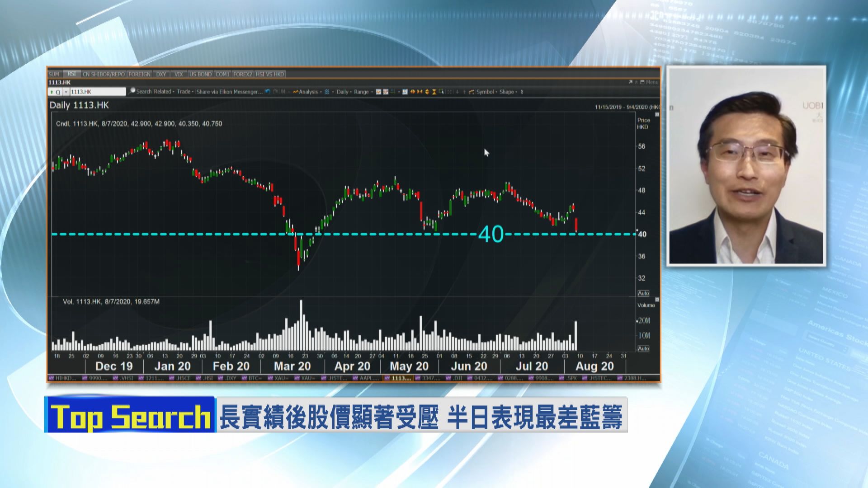Click the Trade button in the toolbar
This screenshot has height=488, width=868.
[184, 92]
